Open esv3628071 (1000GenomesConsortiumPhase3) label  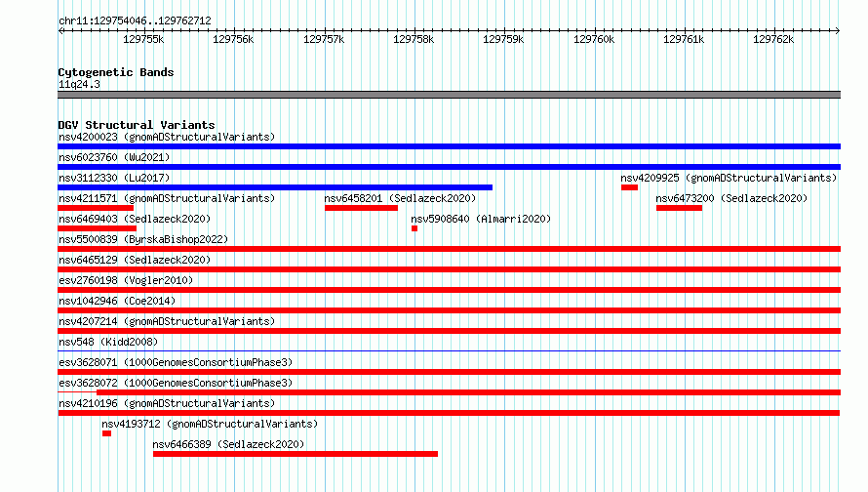point(176,362)
